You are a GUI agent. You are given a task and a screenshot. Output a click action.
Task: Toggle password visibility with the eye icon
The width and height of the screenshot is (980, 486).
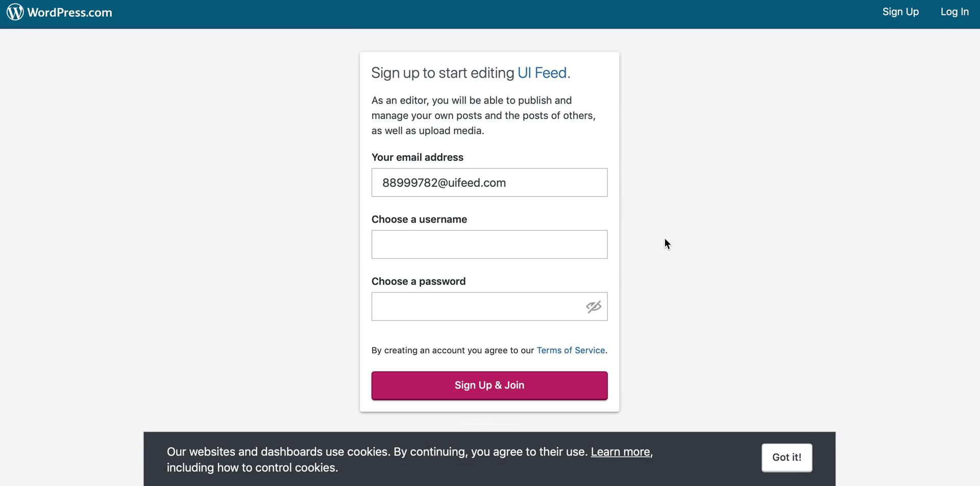[594, 306]
